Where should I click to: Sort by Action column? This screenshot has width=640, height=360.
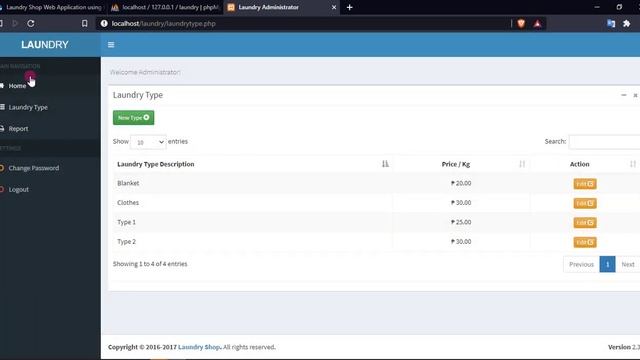585,164
